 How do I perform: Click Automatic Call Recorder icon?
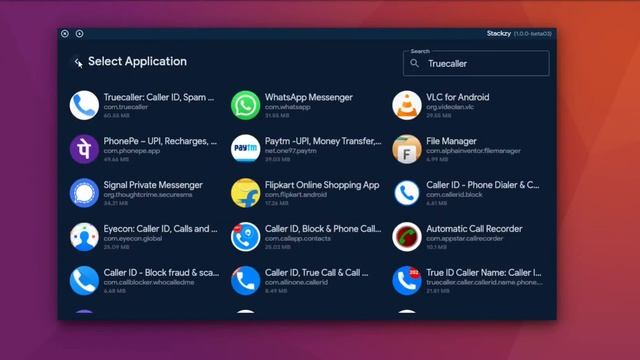tap(407, 237)
